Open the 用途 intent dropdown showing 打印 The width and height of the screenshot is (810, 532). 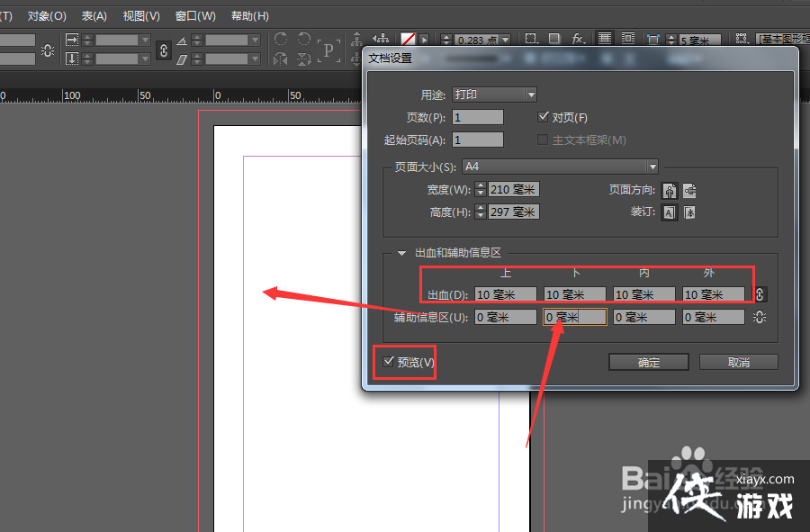point(494,94)
